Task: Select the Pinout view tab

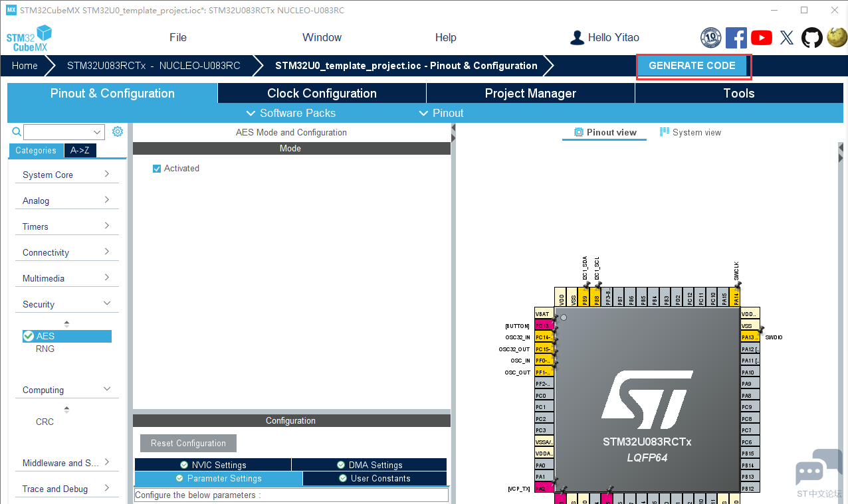Action: tap(605, 132)
